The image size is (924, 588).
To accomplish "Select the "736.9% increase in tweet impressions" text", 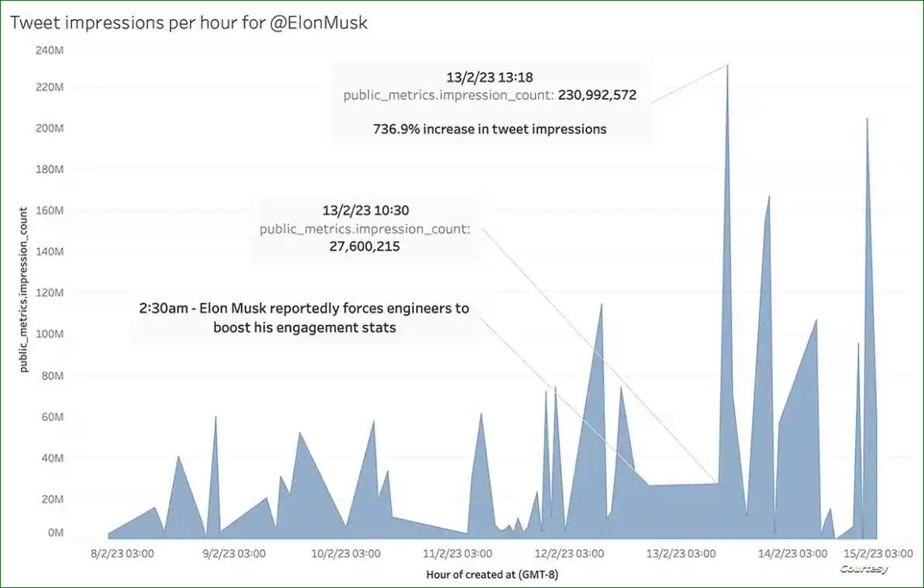I will (489, 130).
